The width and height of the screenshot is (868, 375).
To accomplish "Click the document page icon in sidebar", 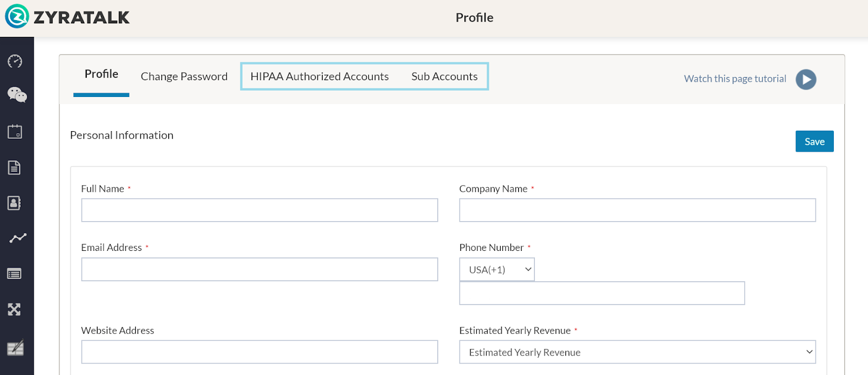I will coord(15,167).
